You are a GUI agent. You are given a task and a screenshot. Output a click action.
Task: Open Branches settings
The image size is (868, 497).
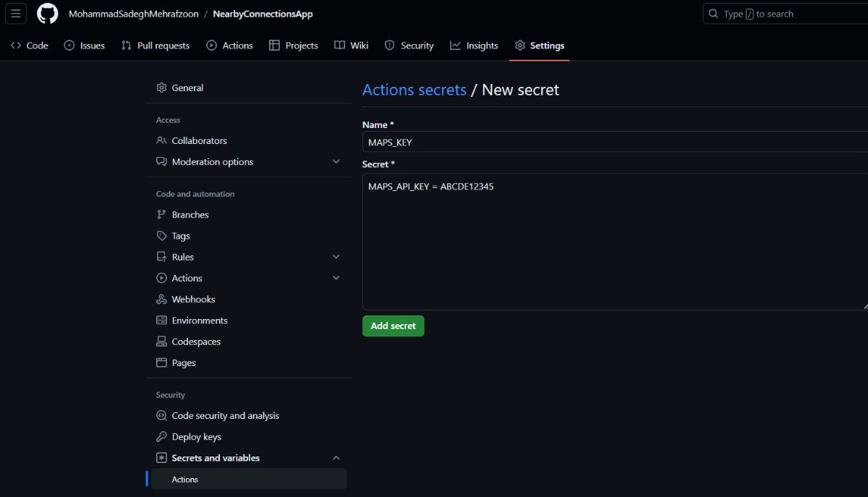click(249, 215)
